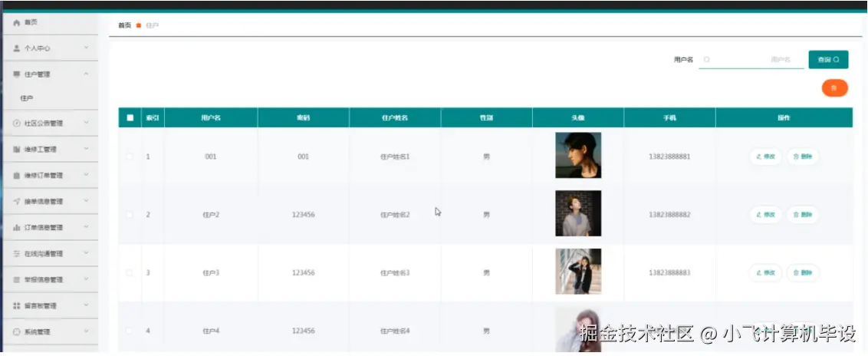The image size is (868, 356).
Task: Click the 性别 column header
Action: tap(487, 118)
